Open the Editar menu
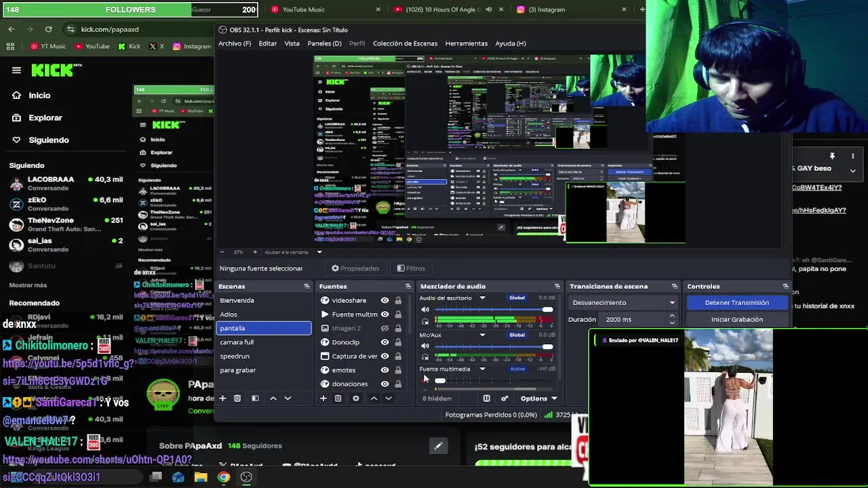 (x=267, y=43)
